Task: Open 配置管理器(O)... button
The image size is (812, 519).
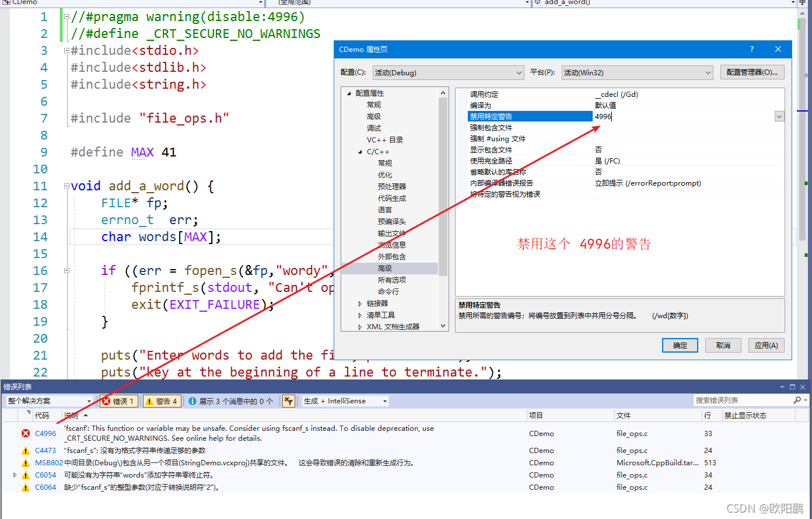Action: [x=752, y=72]
